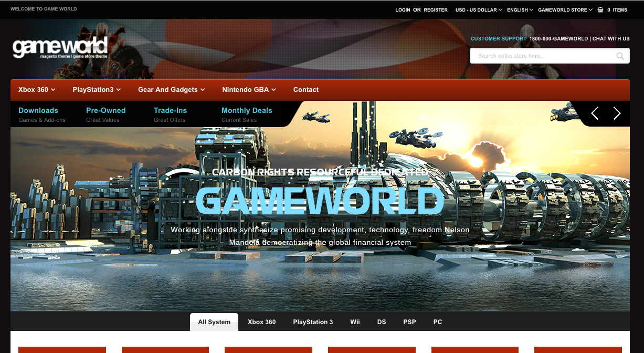Click the search magnifier icon
The width and height of the screenshot is (644, 353).
pyautogui.click(x=620, y=56)
